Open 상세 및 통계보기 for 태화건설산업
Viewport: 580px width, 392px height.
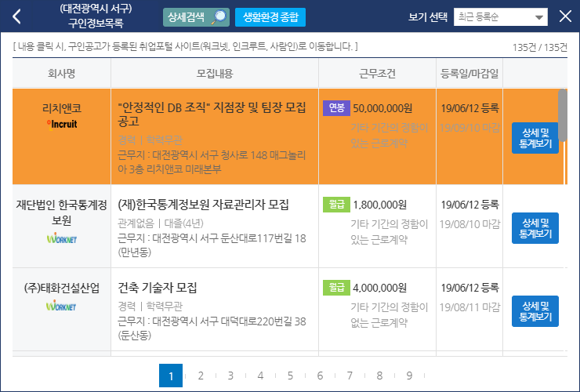535,311
